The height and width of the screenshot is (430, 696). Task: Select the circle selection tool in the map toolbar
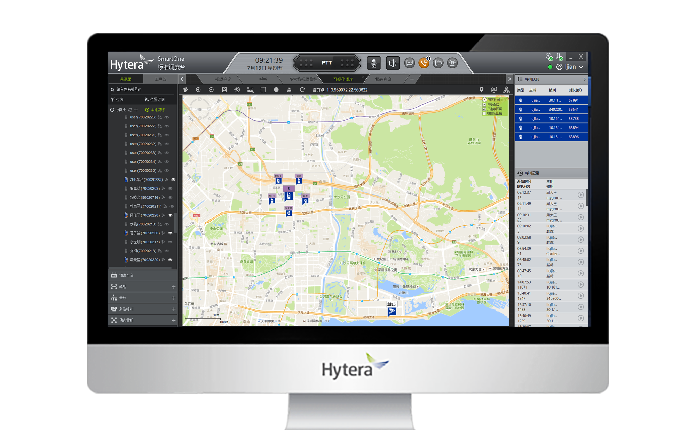(x=276, y=90)
